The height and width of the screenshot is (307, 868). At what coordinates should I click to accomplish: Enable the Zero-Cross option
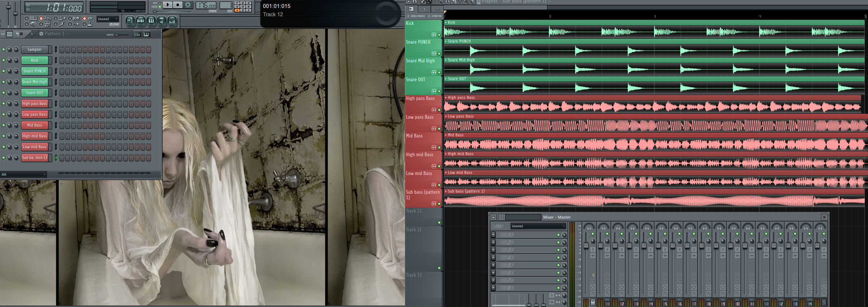click(x=409, y=16)
